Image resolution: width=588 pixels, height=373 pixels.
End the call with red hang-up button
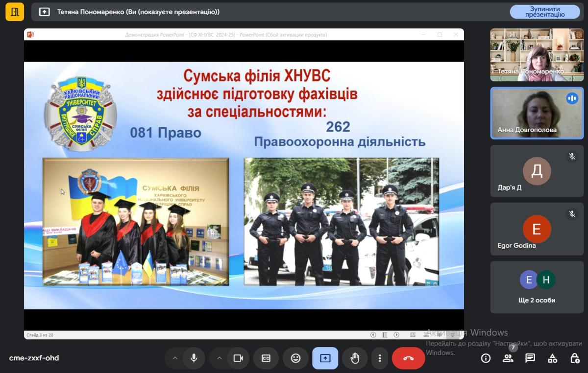pos(408,358)
